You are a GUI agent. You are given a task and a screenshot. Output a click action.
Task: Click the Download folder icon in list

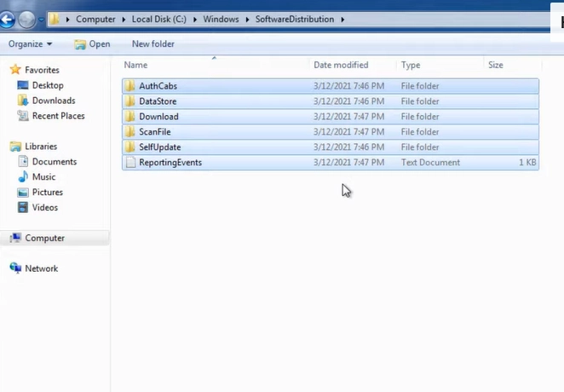click(x=129, y=117)
